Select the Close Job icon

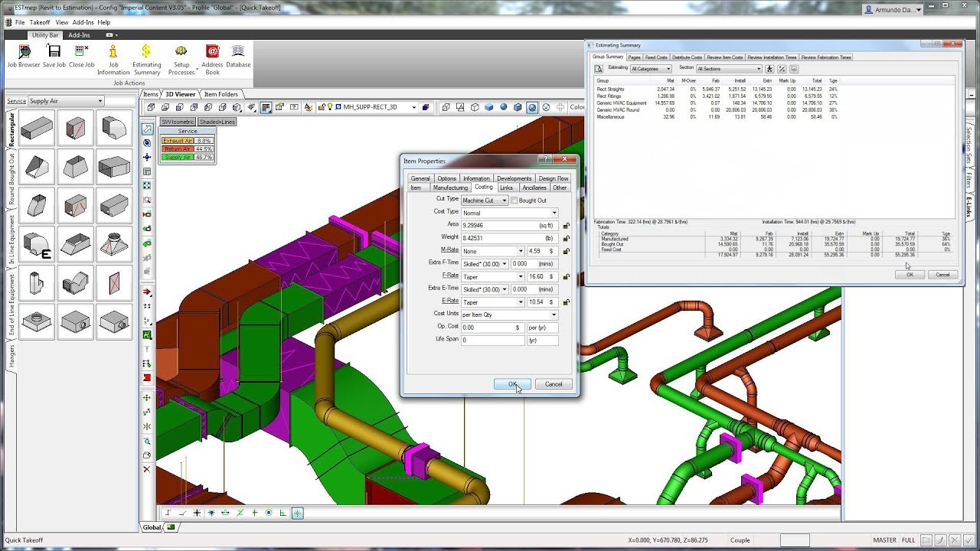79,52
